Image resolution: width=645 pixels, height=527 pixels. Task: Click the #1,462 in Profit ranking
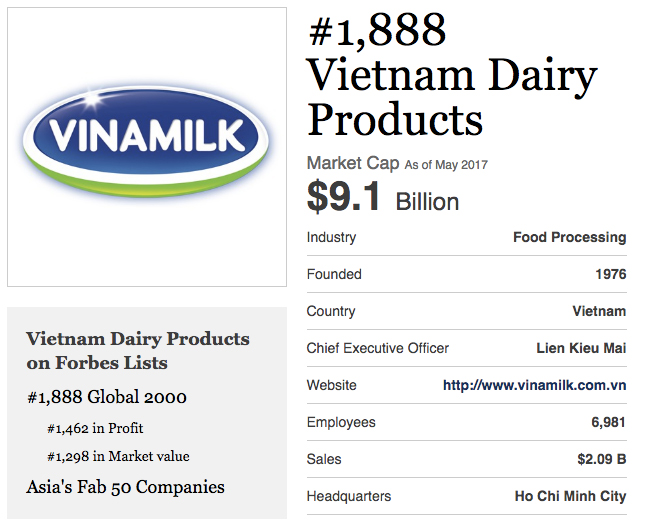click(x=95, y=428)
